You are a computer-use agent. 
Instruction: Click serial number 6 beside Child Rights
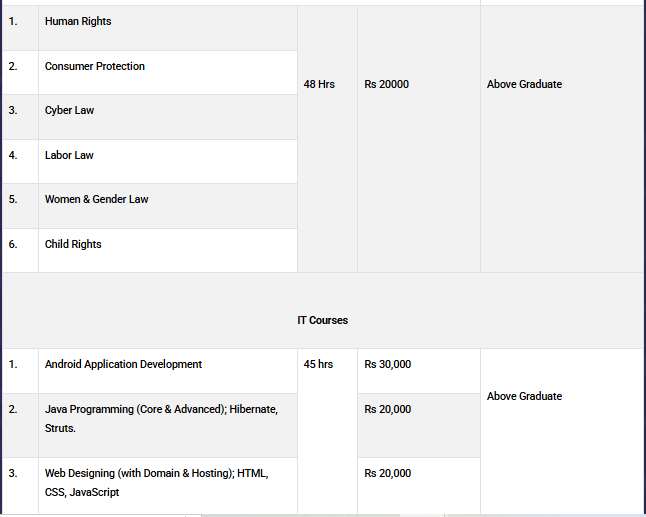pyautogui.click(x=13, y=245)
